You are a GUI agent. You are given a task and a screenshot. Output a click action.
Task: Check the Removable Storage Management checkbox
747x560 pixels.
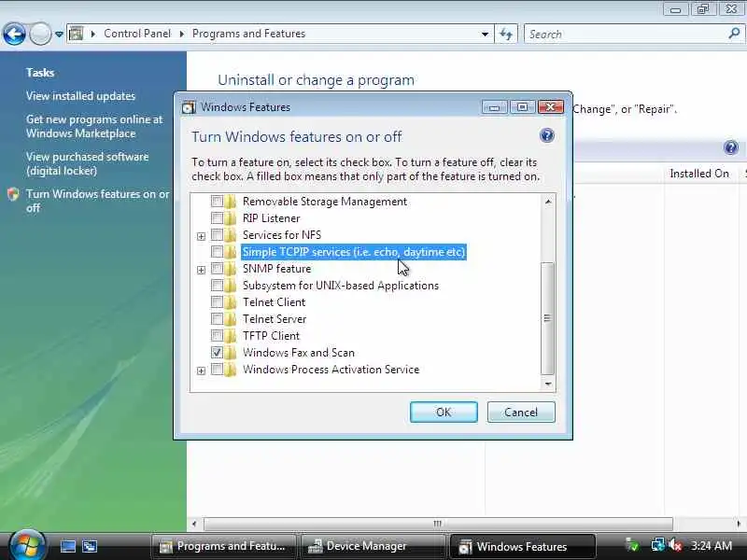click(x=217, y=202)
